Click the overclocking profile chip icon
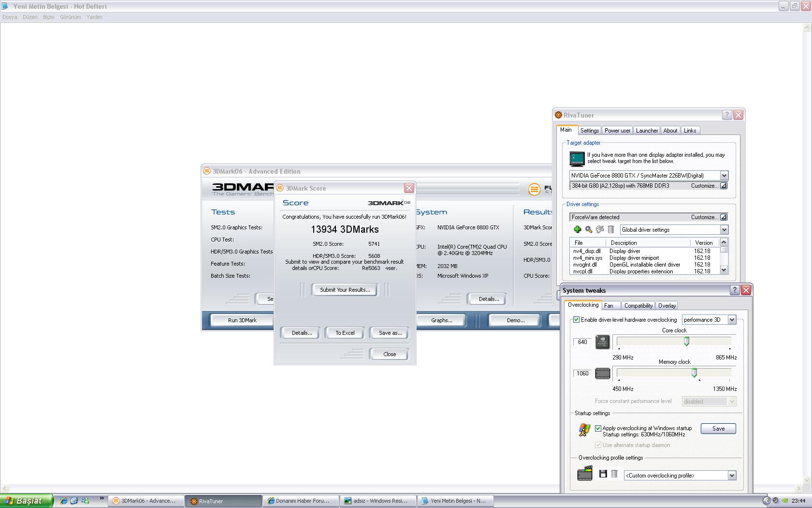Image resolution: width=812 pixels, height=508 pixels. click(585, 473)
